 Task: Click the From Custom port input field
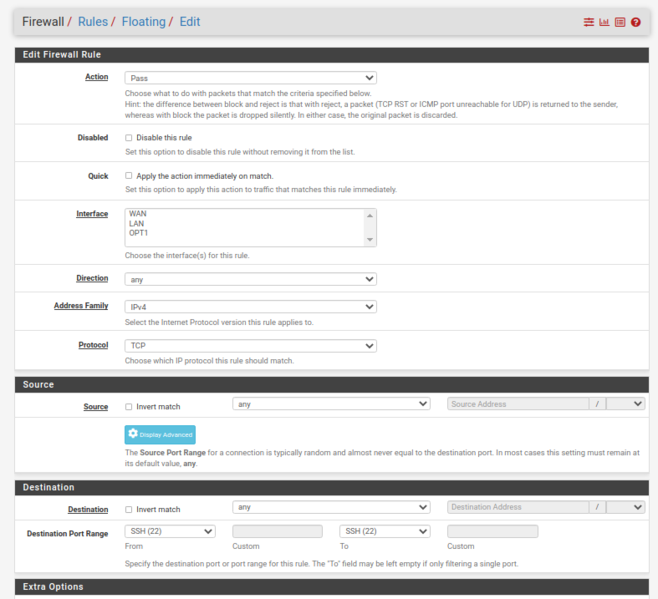(277, 532)
